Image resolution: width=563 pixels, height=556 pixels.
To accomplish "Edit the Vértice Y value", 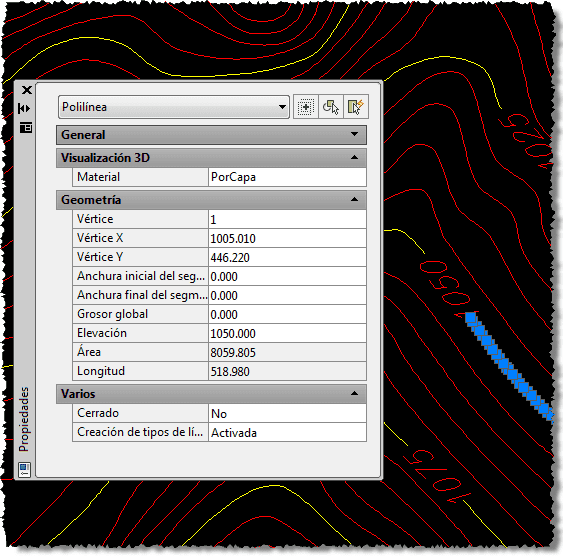I will click(x=287, y=257).
